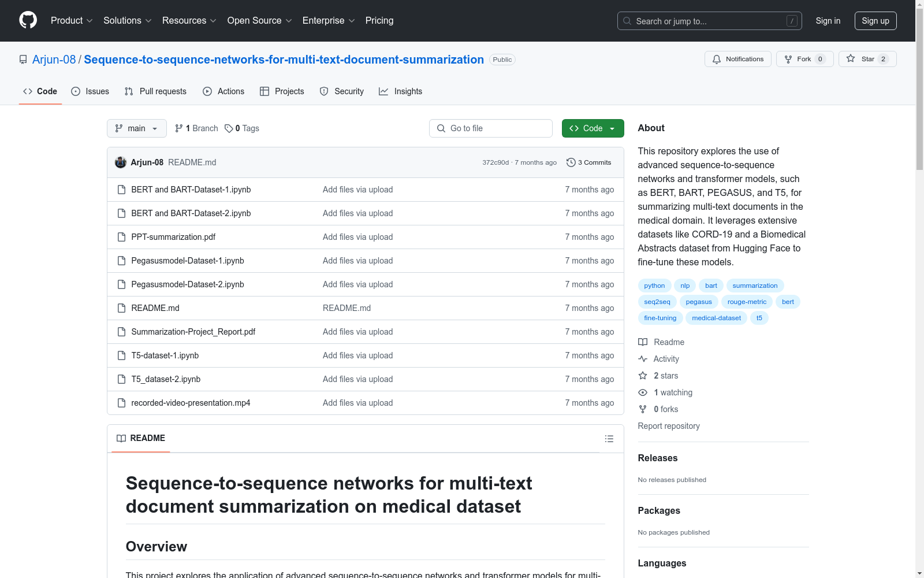Viewport: 924px width, 578px height.
Task: Open the Activity link in About
Action: pos(658,359)
